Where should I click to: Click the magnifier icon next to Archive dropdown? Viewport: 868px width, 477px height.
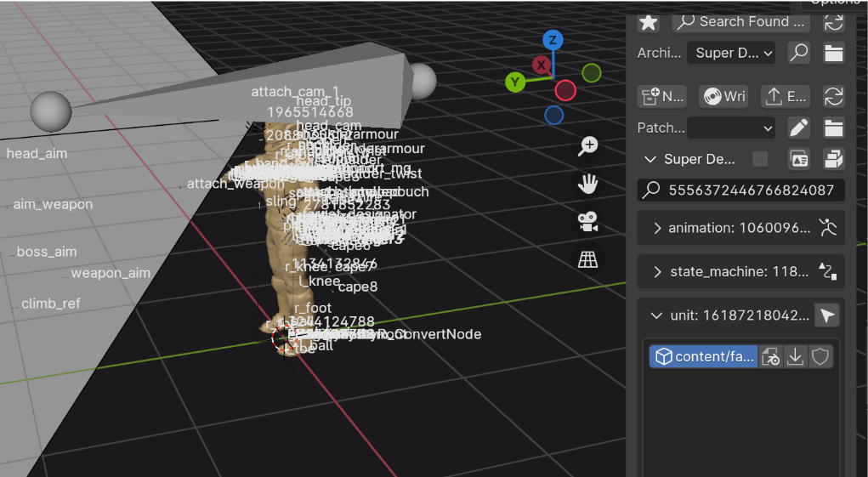[x=799, y=53]
